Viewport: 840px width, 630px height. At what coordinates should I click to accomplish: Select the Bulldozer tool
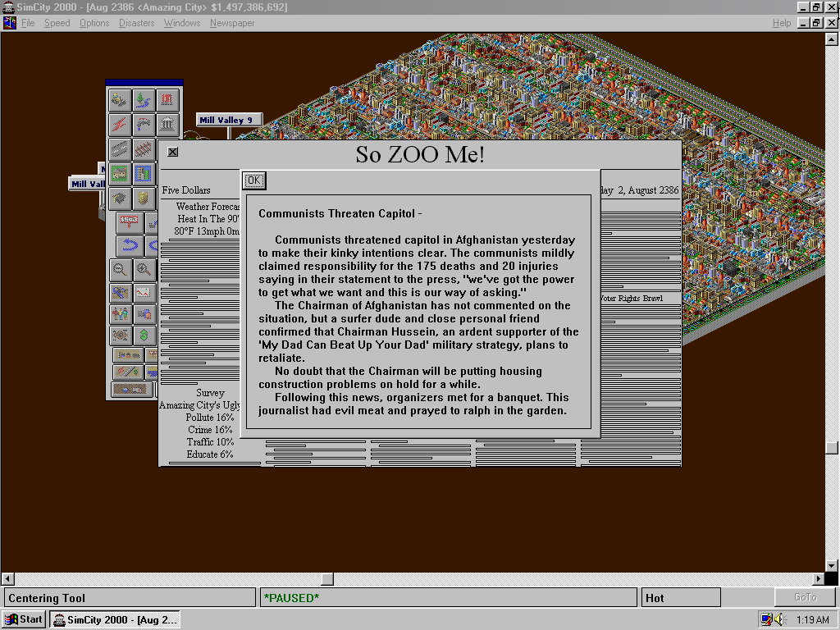[120, 100]
